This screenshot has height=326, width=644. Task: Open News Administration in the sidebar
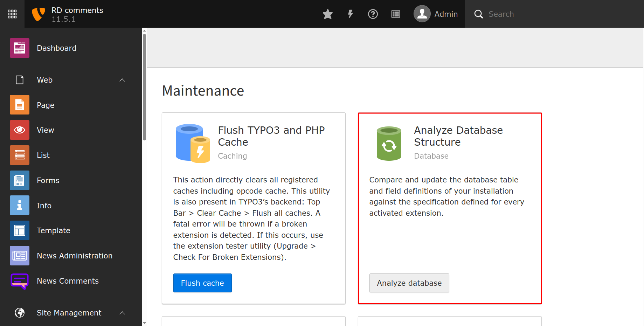[x=74, y=256]
